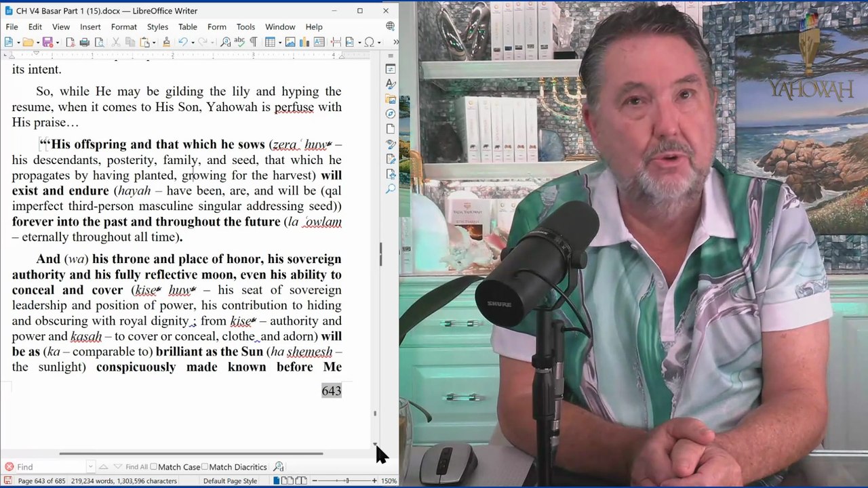Click the Insert Image icon
868x488 pixels.
(x=290, y=42)
